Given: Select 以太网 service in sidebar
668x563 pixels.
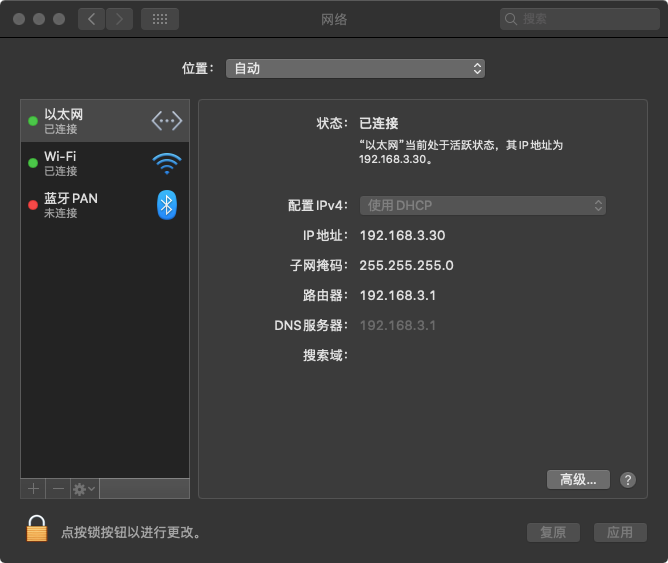Looking at the screenshot, I should [x=105, y=121].
